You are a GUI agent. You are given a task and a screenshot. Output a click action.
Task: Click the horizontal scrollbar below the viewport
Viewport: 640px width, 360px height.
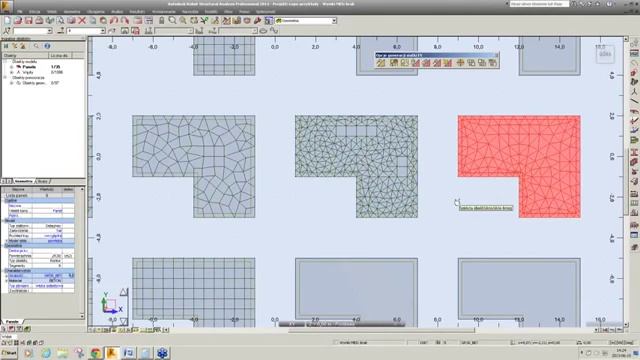[382, 330]
